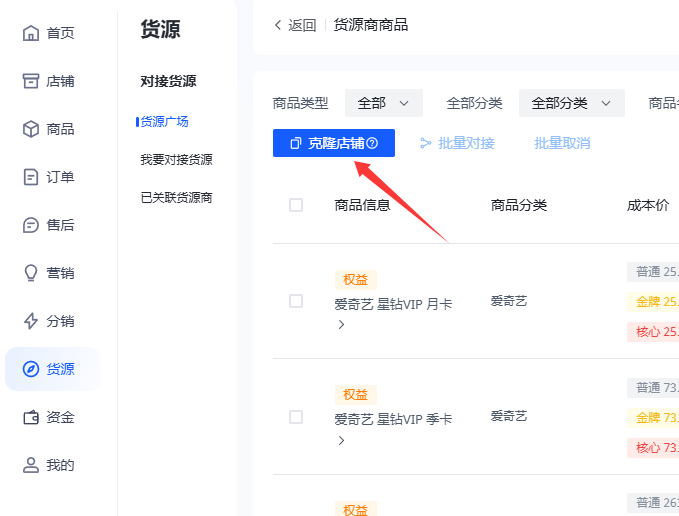Screen dimensions: 679x516
Task: Click the 货源商商品 page title
Action: (371, 25)
